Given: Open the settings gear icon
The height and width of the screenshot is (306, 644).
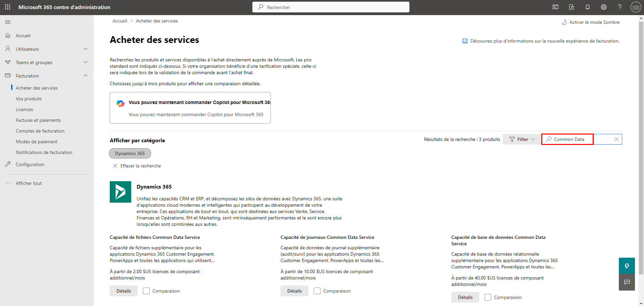Looking at the screenshot, I should point(604,7).
